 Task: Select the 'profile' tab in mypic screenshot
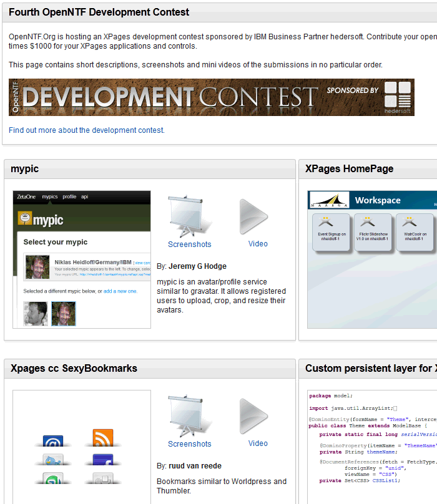69,196
